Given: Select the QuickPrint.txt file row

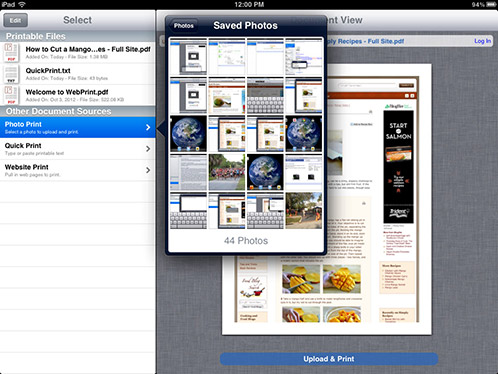Looking at the screenshot, I should [78, 74].
